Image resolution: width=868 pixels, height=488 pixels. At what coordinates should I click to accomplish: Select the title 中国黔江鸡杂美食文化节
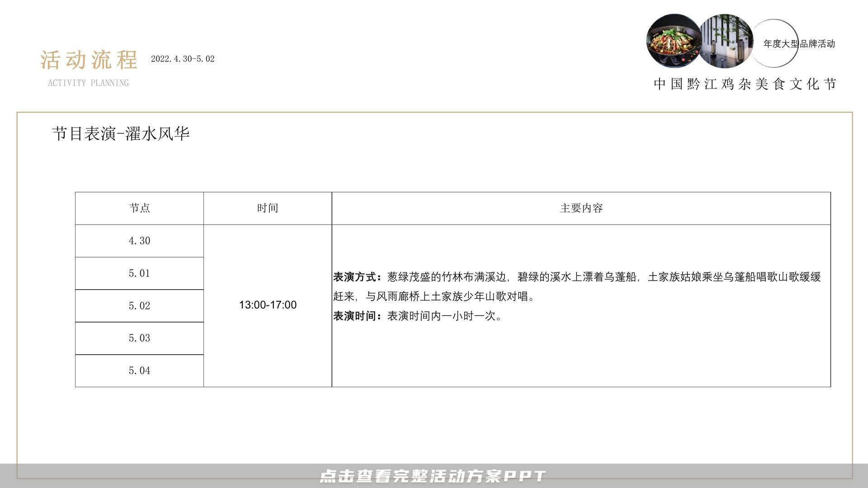coord(745,84)
